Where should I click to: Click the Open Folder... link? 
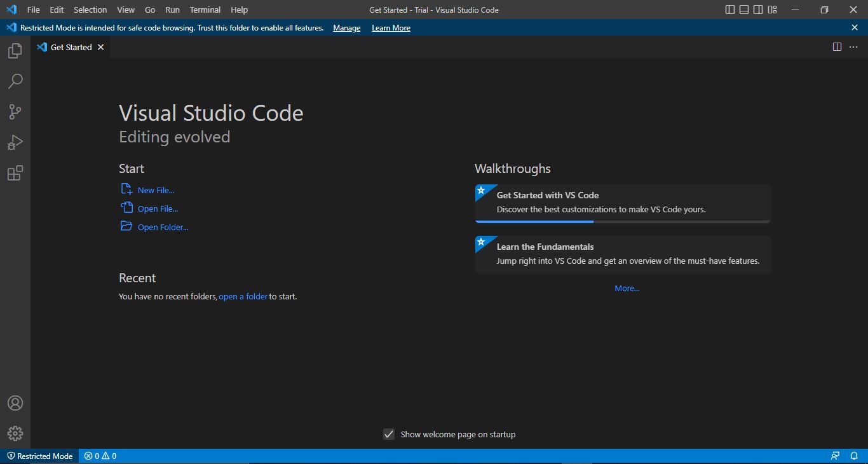click(x=163, y=227)
